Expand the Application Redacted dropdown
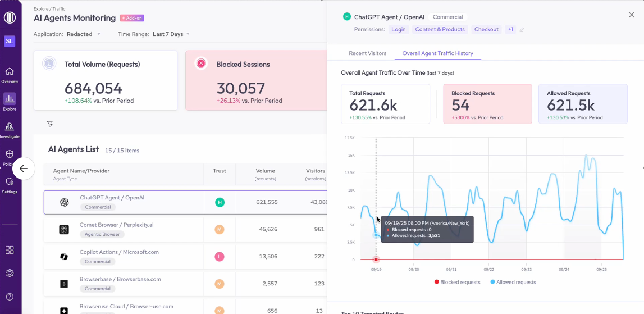The image size is (644, 314). click(x=84, y=34)
